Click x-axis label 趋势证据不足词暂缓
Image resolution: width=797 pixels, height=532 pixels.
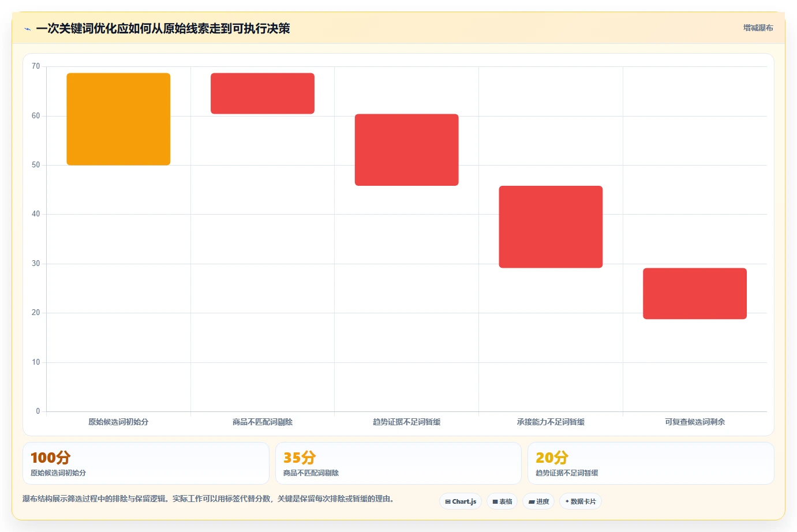407,422
